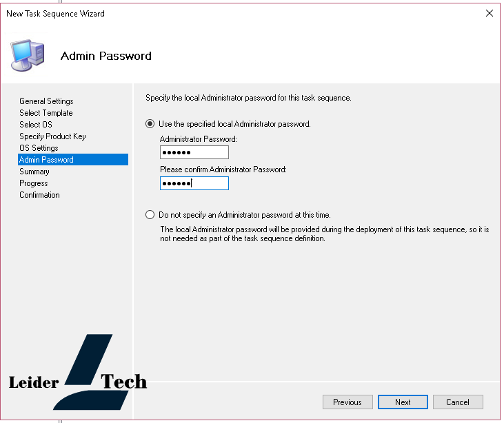Open the Select Template step

(46, 113)
